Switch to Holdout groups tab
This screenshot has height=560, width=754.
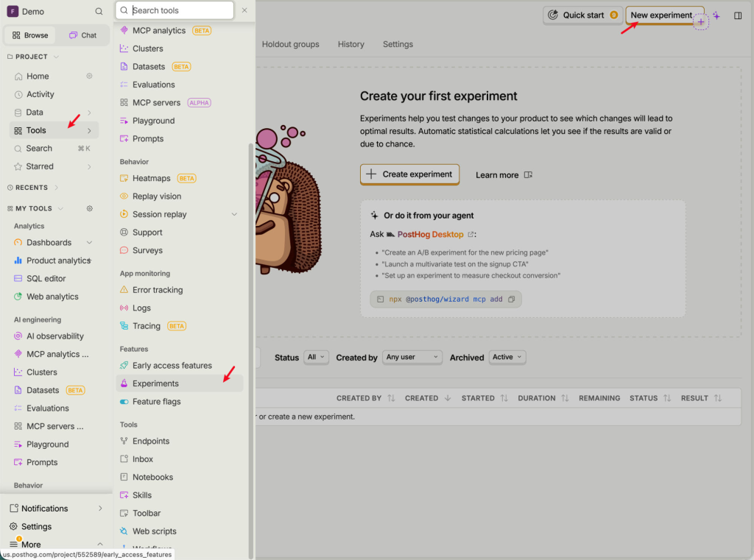290,44
